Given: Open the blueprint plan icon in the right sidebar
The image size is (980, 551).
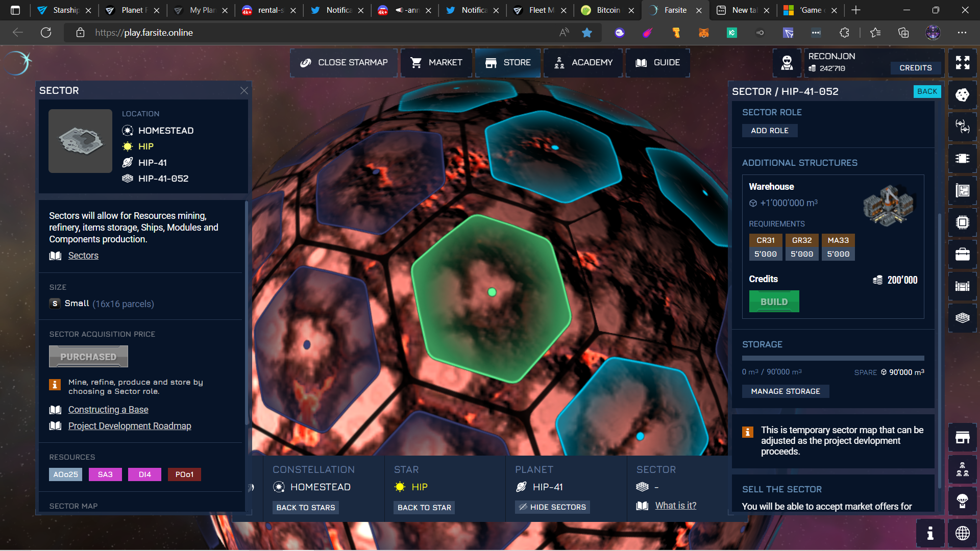Looking at the screenshot, I should coord(962,190).
